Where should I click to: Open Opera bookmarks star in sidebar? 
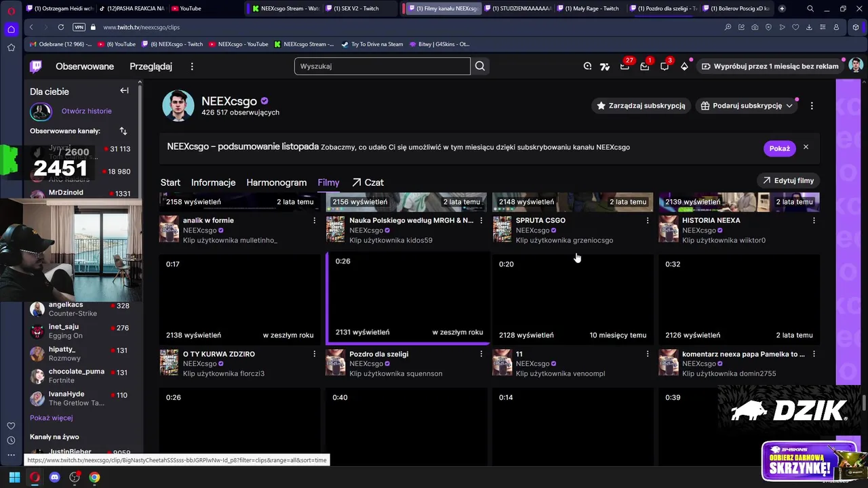click(11, 47)
